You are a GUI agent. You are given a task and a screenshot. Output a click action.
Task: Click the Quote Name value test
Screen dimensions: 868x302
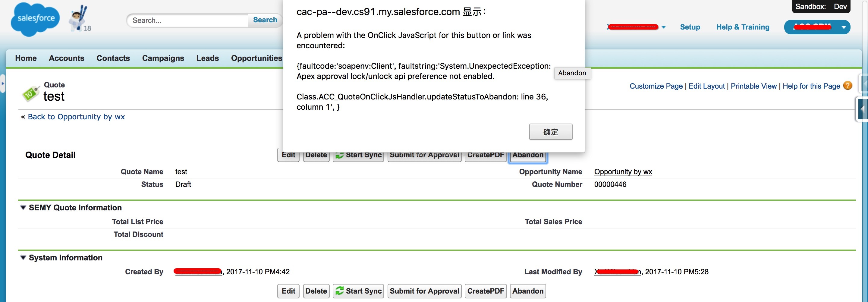pos(181,171)
